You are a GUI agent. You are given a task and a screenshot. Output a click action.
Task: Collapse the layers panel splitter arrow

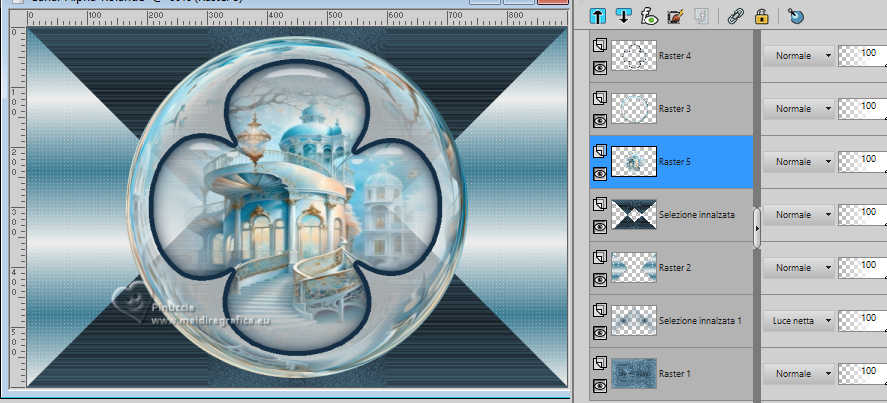(x=757, y=228)
